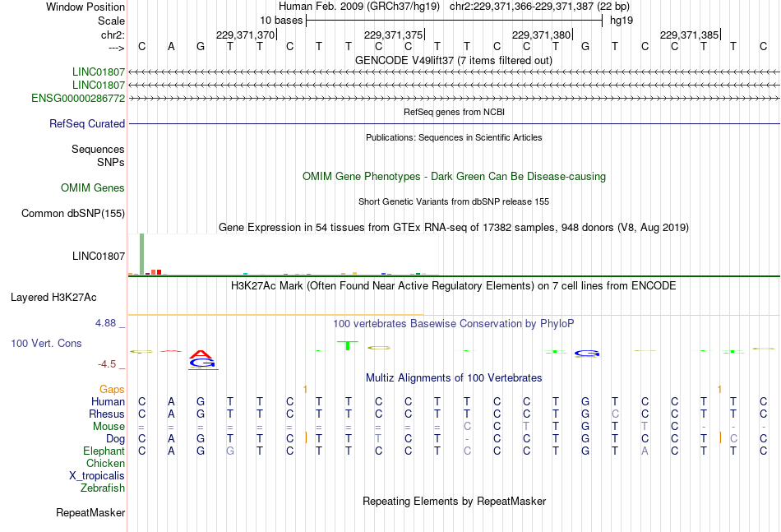Open the H3K27Ac Mark track title
The width and height of the screenshot is (781, 532).
[x=454, y=286]
